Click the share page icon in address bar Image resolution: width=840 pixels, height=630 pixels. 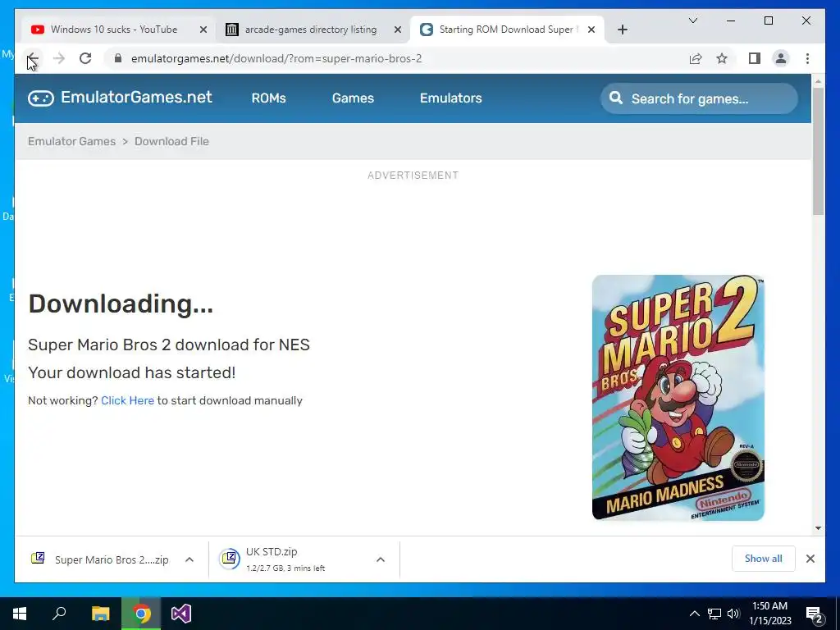[696, 58]
